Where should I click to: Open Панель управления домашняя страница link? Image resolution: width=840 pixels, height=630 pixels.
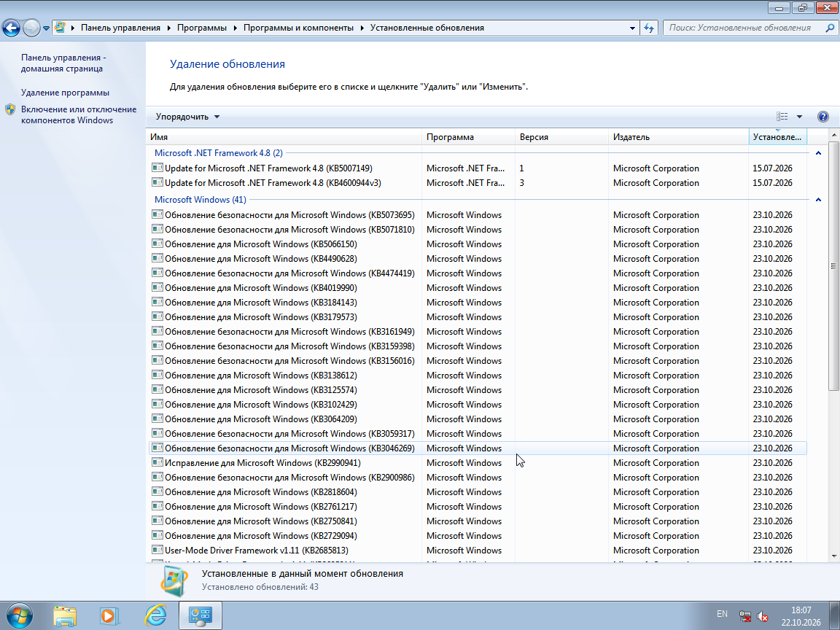(x=63, y=63)
